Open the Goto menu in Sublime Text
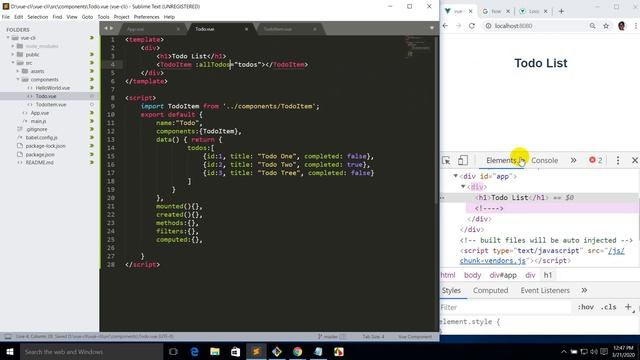 click(x=87, y=17)
